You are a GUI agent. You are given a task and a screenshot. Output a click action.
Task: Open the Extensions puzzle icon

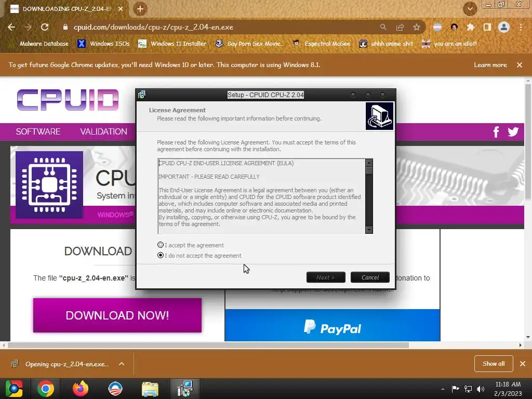coord(470,27)
